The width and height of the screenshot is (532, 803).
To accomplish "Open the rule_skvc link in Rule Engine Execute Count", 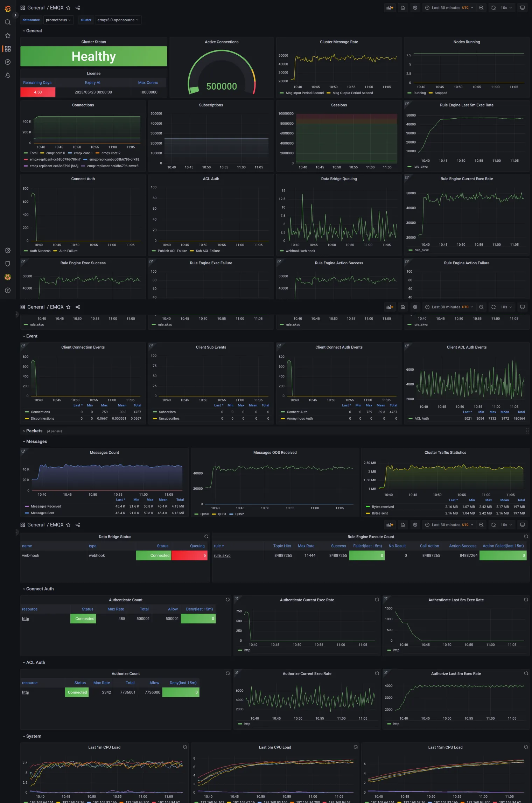I will [x=222, y=556].
